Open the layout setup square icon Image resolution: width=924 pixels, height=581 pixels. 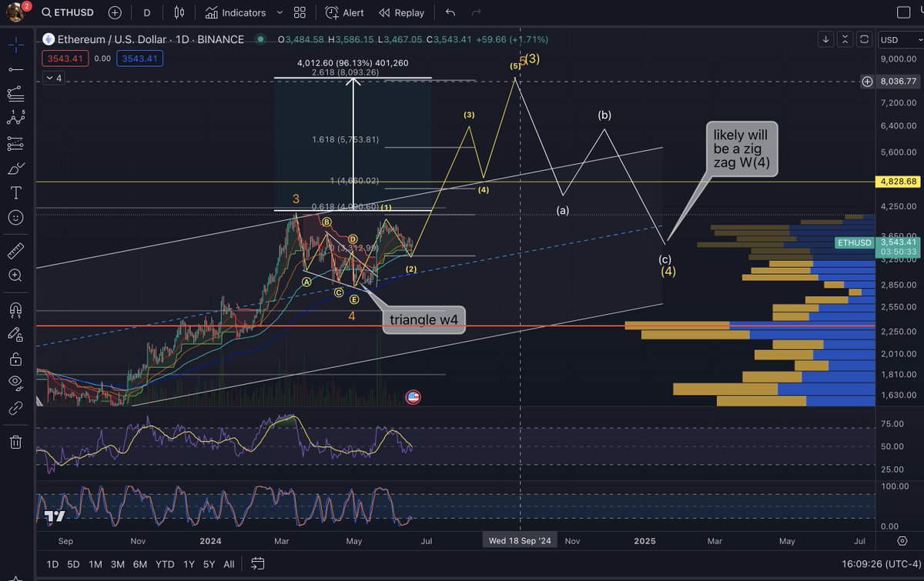point(906,12)
